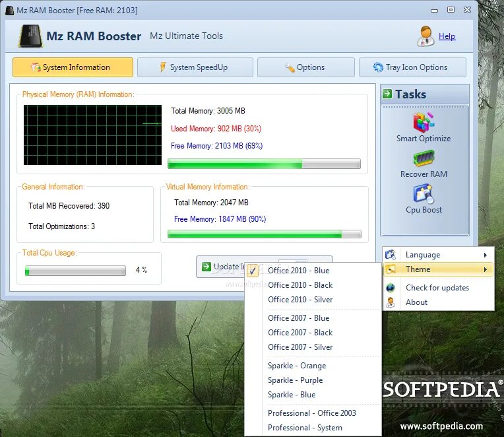Switch to the System SpeedUp tab
This screenshot has width=504, height=437.
click(195, 67)
